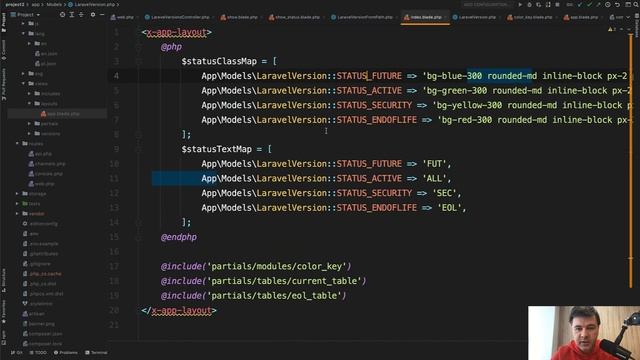Click Collapse All in Project panel toolbar
The image size is (640, 360).
click(x=81, y=15)
